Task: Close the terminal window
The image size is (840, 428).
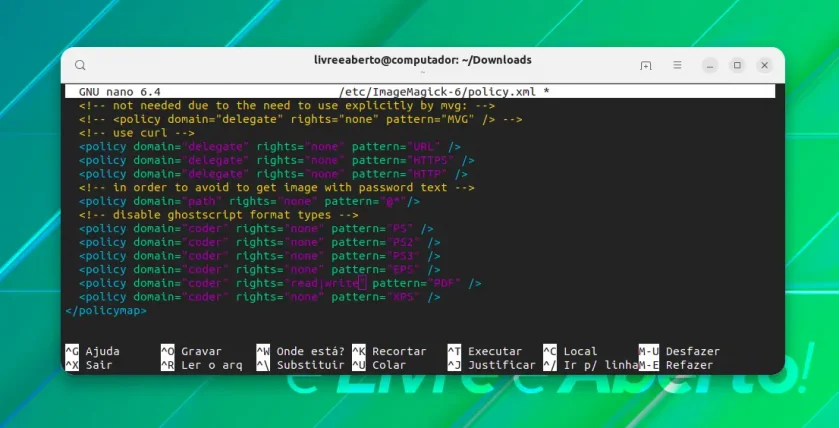Action: (764, 65)
